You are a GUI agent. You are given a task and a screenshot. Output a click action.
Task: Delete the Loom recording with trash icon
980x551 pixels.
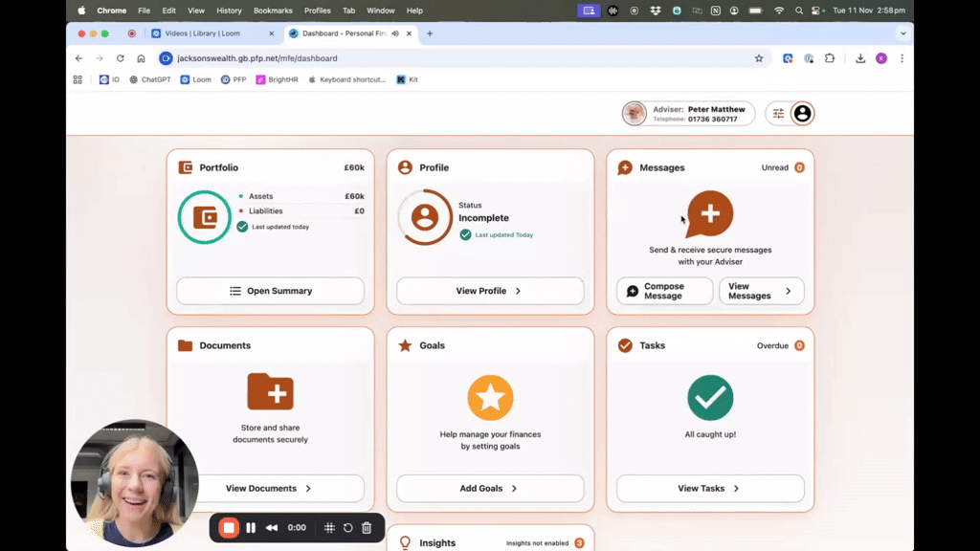click(x=367, y=528)
